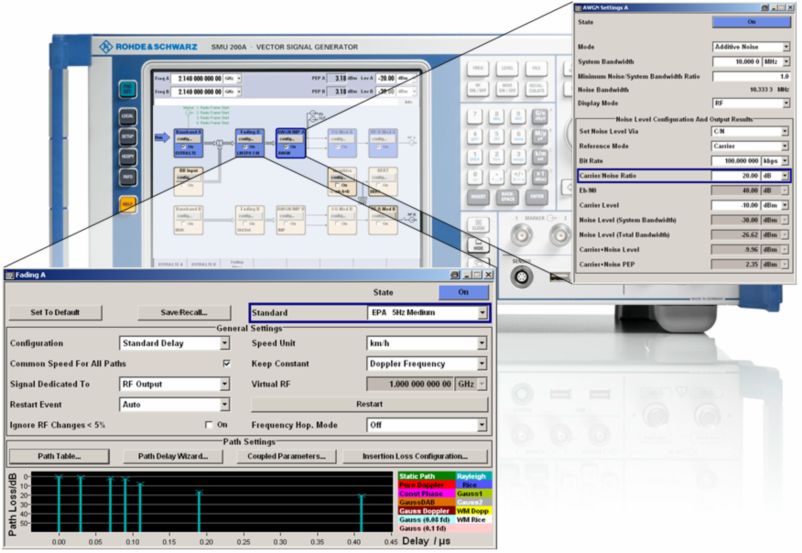Click the Gauss Doppler legend color swatch
802x553 pixels.
coord(427,511)
